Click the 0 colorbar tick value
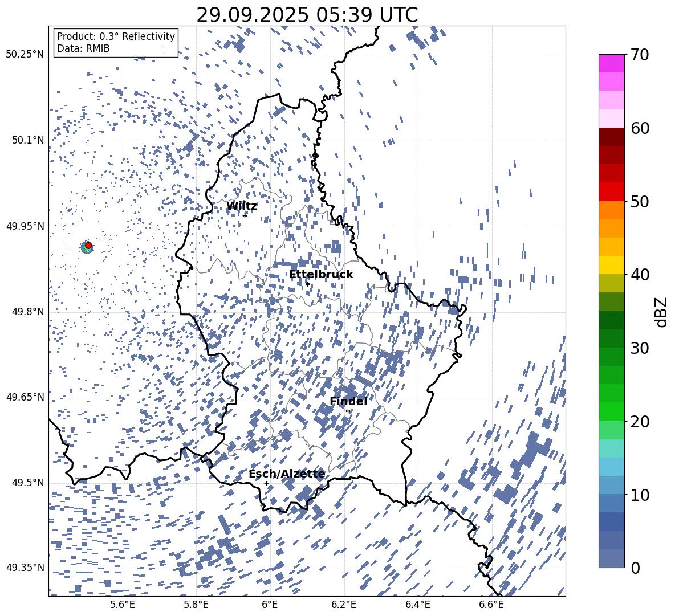675x616 pixels. point(635,568)
